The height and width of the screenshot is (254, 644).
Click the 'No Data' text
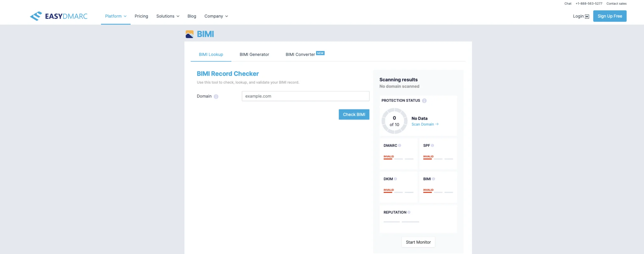tap(419, 118)
